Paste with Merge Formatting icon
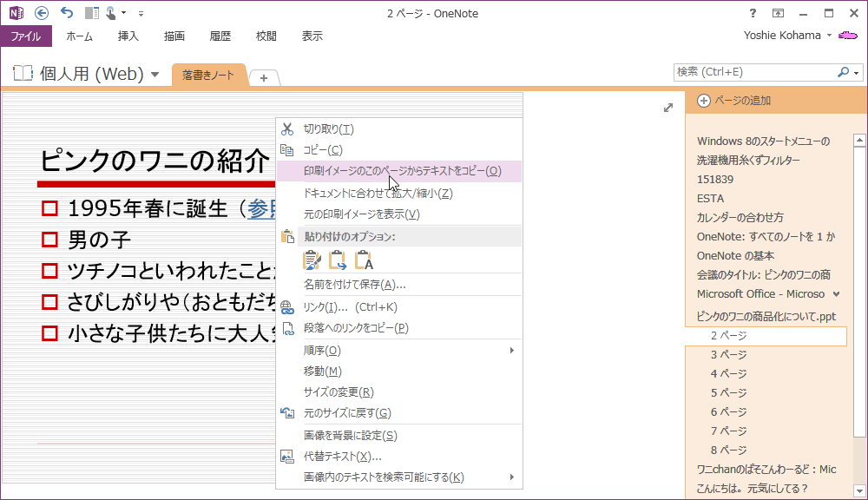This screenshot has width=868, height=500. [x=338, y=260]
